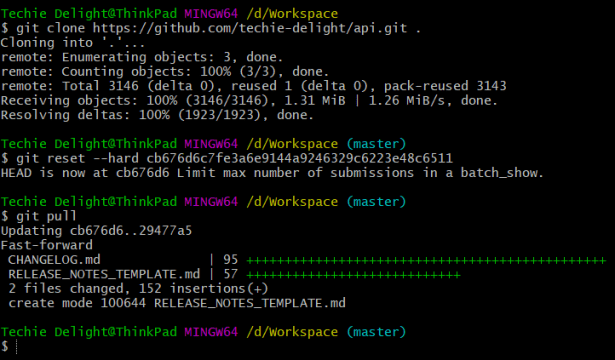Click "create mode 100644" line

177,303
